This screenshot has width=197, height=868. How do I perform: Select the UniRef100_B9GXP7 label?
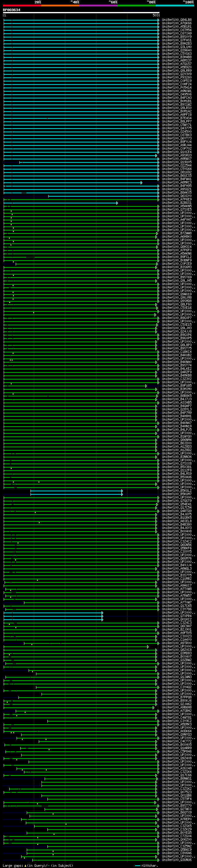click(177, 318)
